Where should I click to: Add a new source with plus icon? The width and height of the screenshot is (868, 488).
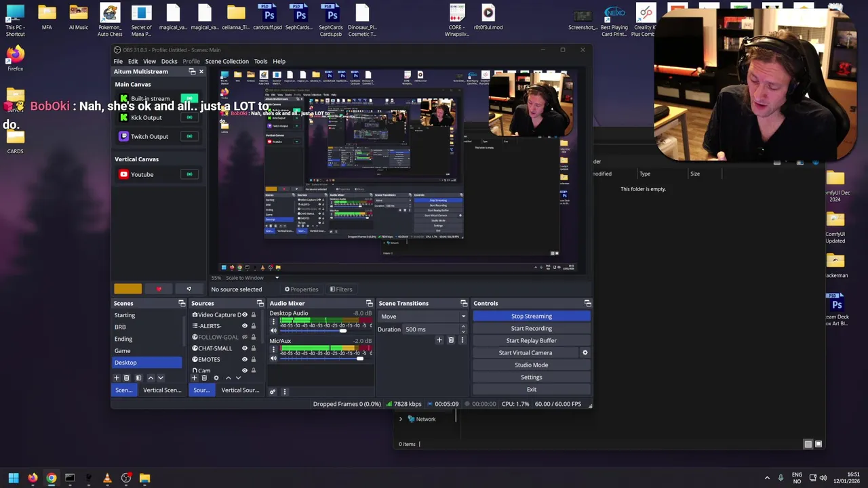coord(194,378)
